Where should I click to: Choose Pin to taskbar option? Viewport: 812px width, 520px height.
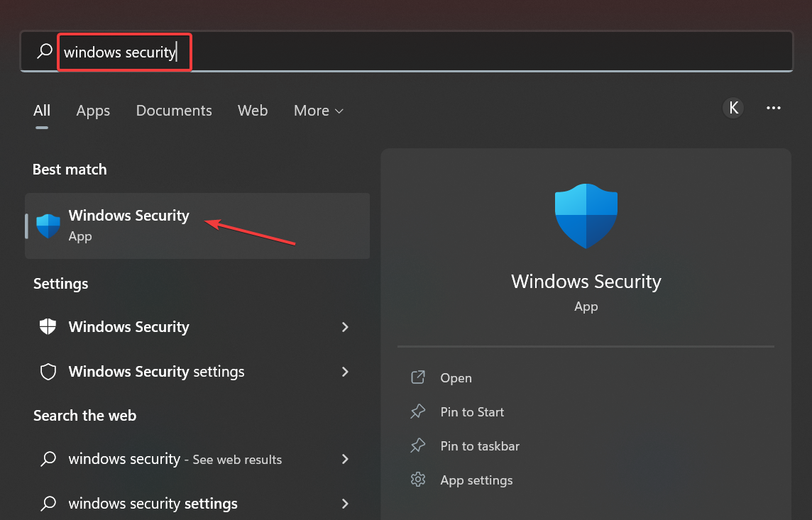480,446
